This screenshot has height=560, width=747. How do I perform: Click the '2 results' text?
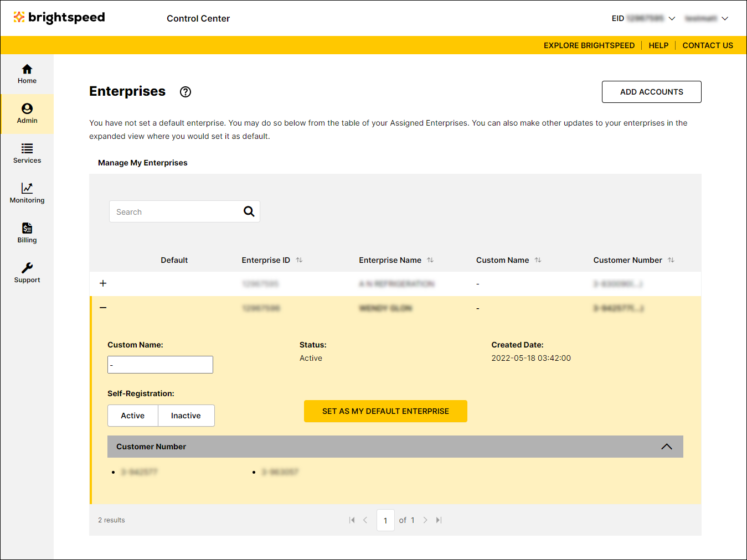click(111, 520)
